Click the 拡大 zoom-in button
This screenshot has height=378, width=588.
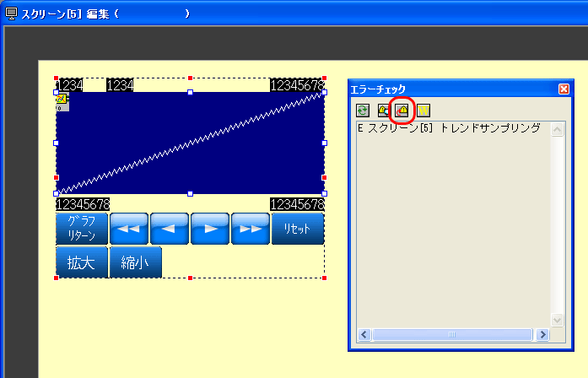coord(81,262)
